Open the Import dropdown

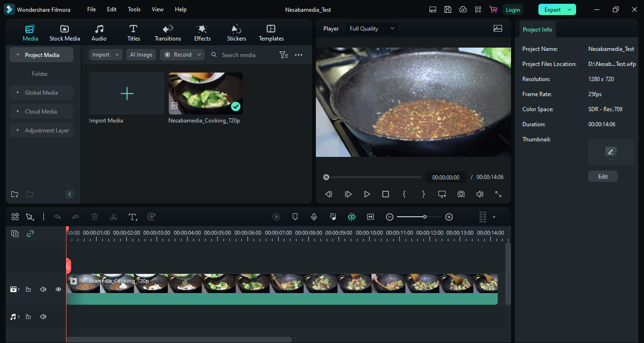[x=105, y=55]
